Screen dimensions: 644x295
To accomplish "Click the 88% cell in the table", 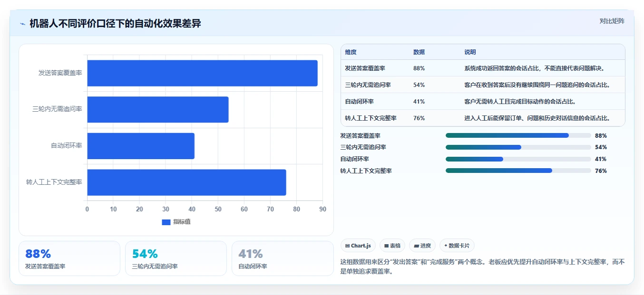I will [x=419, y=68].
